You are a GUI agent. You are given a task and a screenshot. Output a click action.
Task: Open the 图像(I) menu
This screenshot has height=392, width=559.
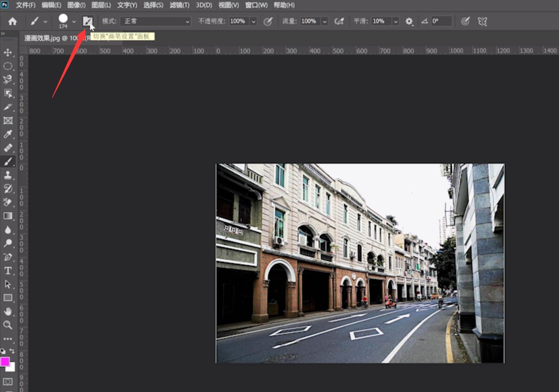[77, 5]
